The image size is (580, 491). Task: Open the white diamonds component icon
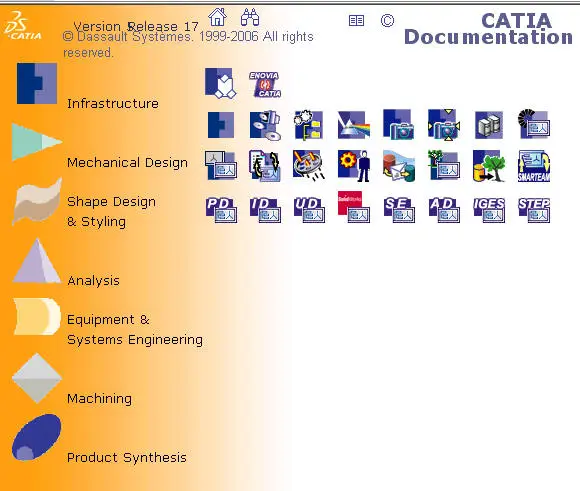pyautogui.click(x=220, y=83)
